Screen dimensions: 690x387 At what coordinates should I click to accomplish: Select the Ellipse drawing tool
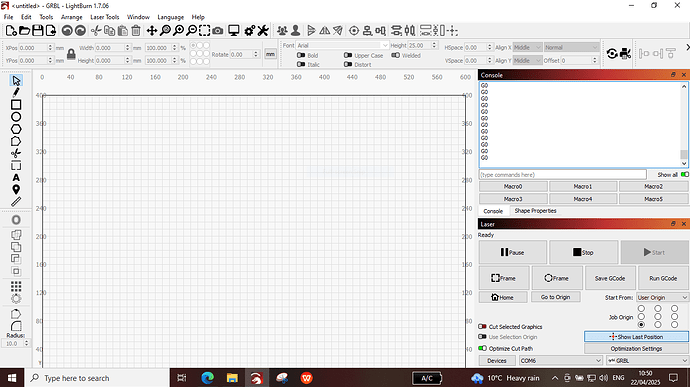click(x=16, y=117)
